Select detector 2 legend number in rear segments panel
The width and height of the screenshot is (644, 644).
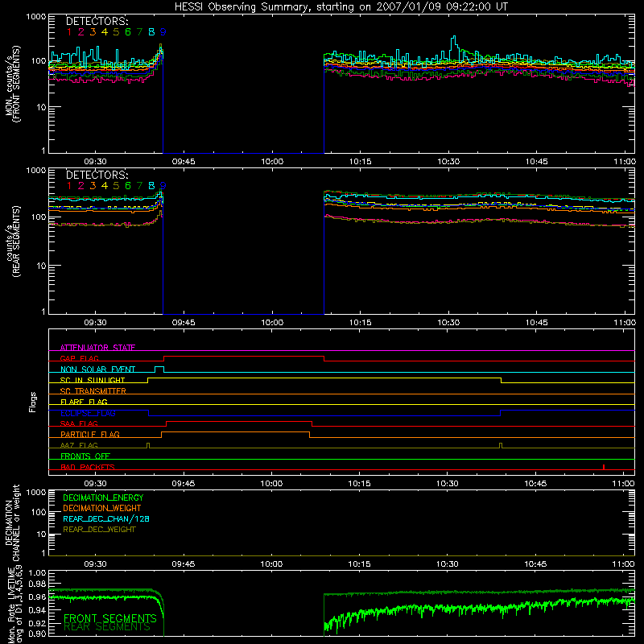point(81,186)
